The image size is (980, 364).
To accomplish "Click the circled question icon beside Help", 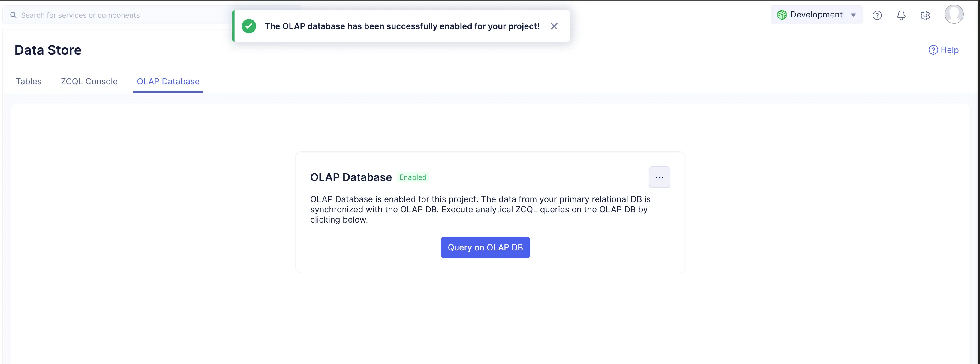I will click(x=933, y=50).
